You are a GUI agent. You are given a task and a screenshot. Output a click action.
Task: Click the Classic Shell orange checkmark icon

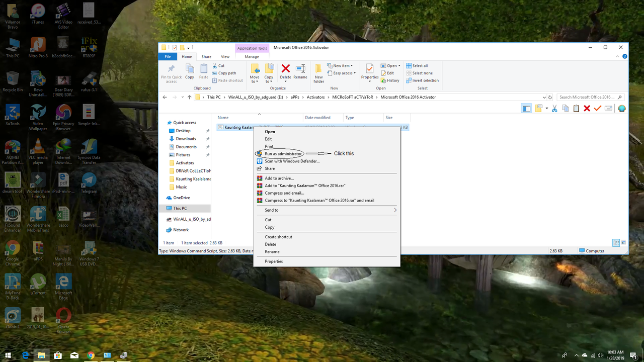598,108
